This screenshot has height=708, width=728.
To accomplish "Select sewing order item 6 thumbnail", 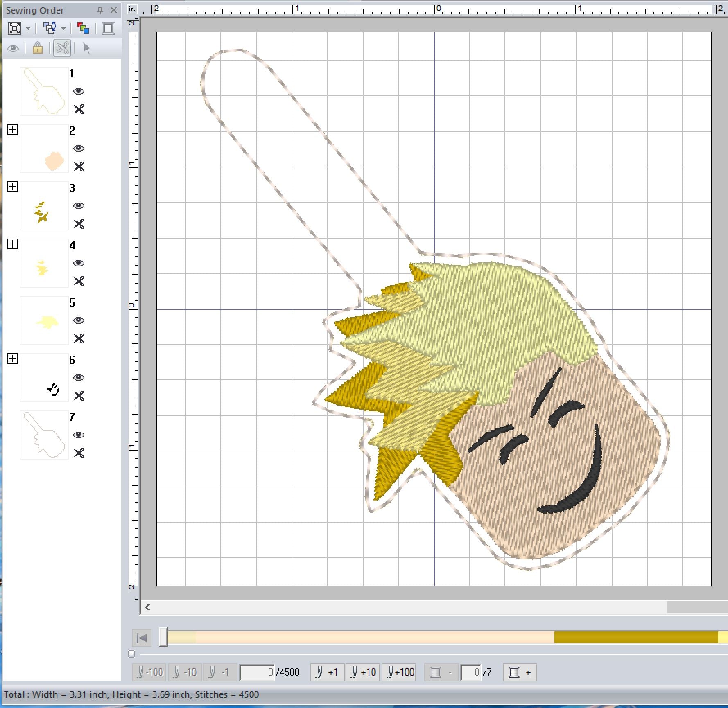I will click(44, 378).
